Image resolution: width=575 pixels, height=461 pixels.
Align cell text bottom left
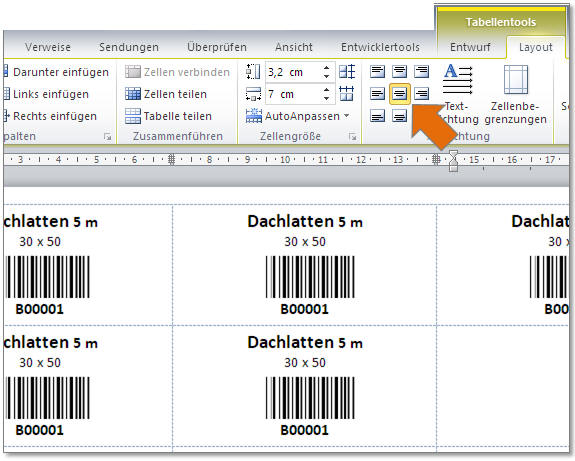coord(377,116)
